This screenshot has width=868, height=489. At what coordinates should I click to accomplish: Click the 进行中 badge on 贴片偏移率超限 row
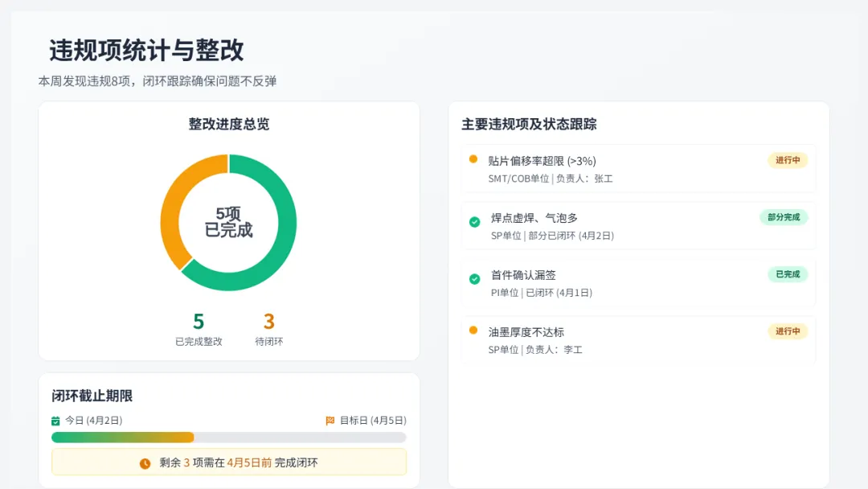tap(787, 160)
